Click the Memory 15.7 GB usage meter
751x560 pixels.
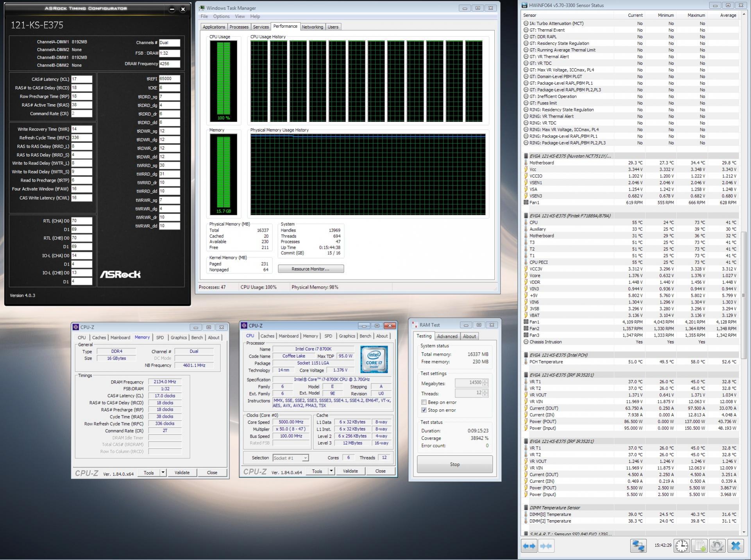(224, 174)
